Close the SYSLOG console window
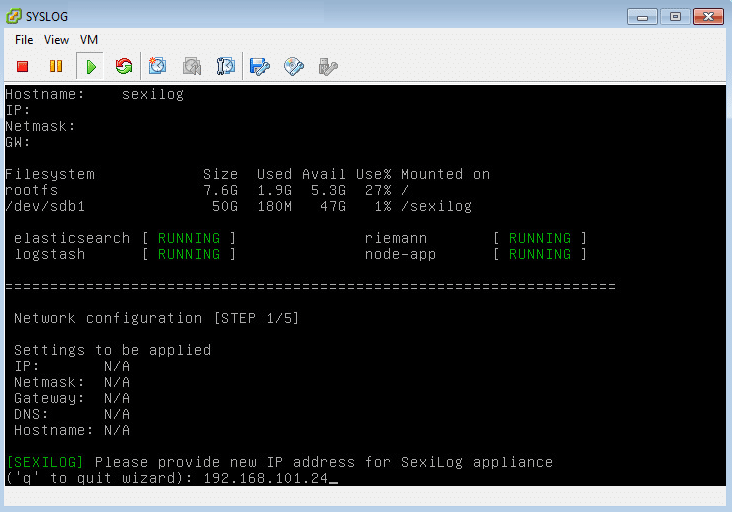Image resolution: width=732 pixels, height=512 pixels. [x=708, y=17]
